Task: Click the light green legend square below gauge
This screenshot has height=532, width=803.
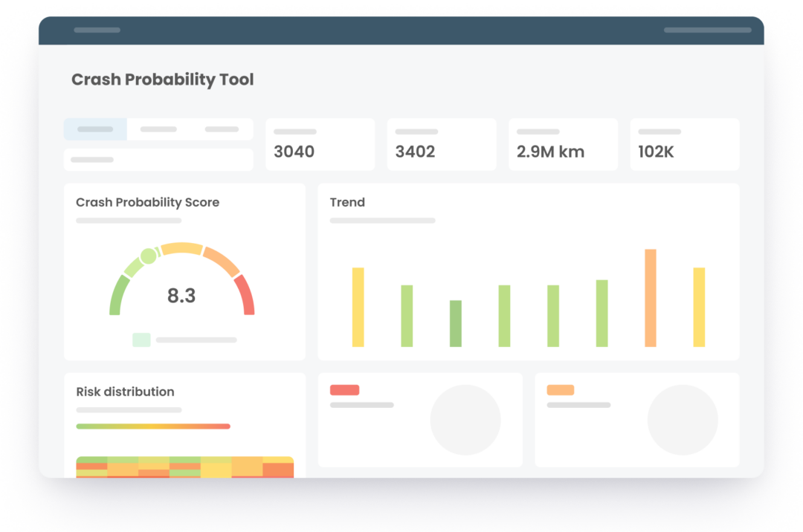Action: click(141, 340)
